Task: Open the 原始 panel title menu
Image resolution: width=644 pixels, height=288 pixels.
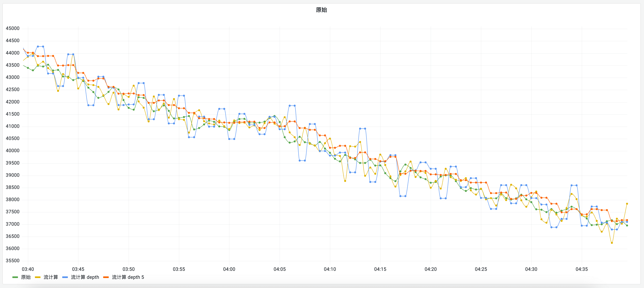Action: (321, 10)
